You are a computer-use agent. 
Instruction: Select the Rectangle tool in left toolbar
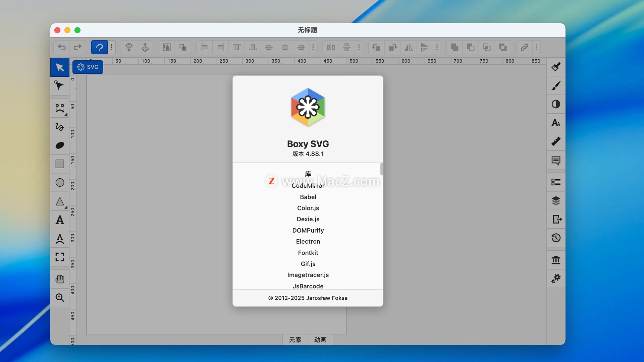click(x=60, y=164)
